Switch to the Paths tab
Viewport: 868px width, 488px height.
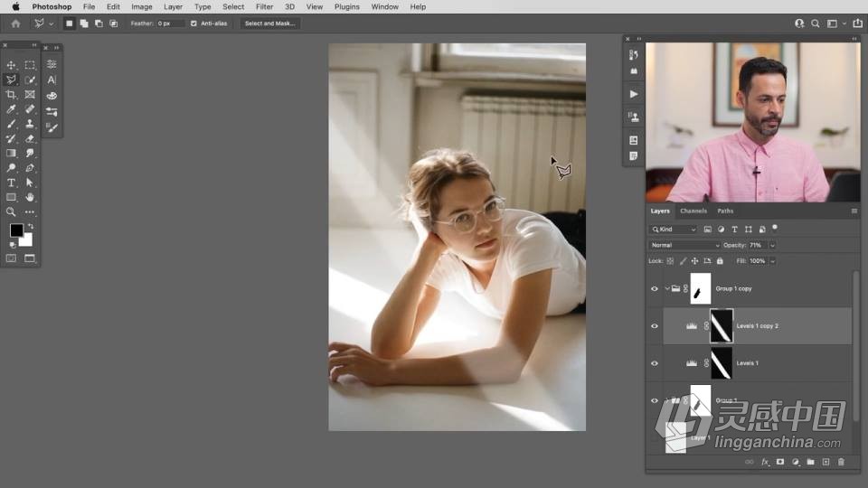pyautogui.click(x=725, y=211)
